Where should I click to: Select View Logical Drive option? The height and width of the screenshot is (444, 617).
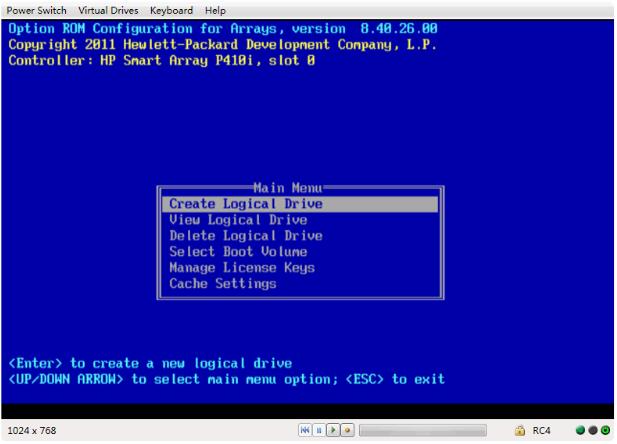click(x=238, y=220)
